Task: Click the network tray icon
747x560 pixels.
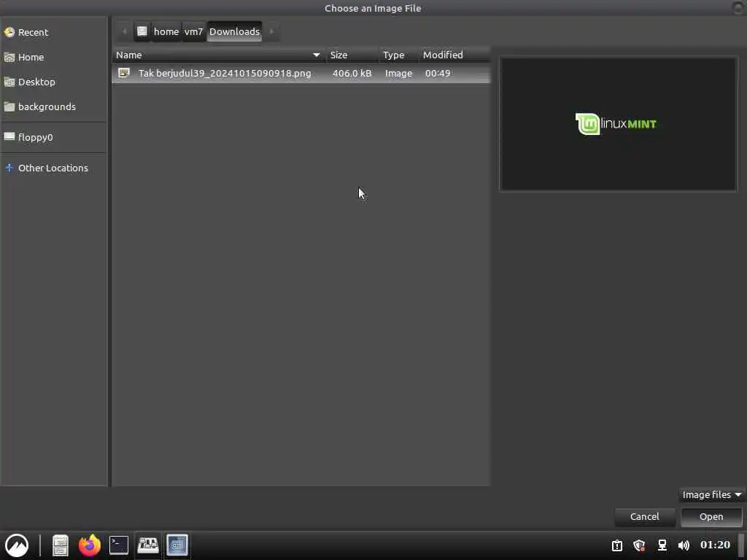Action: 662,545
